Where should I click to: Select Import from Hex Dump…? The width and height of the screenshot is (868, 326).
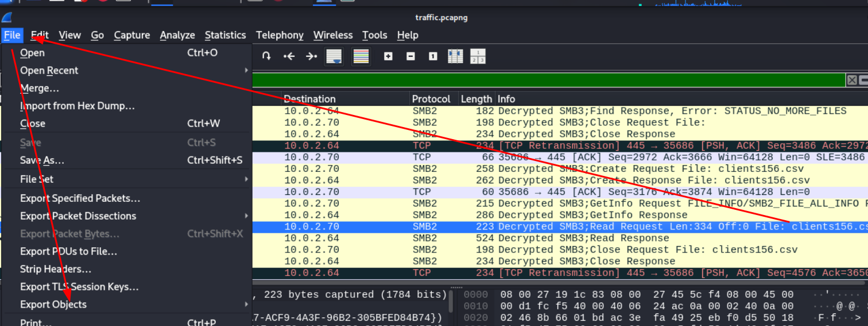point(127,106)
